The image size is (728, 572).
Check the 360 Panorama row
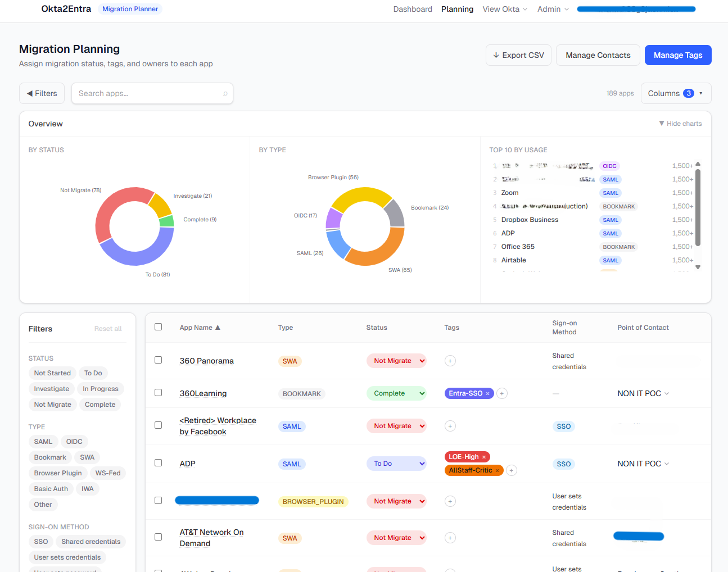coord(159,360)
